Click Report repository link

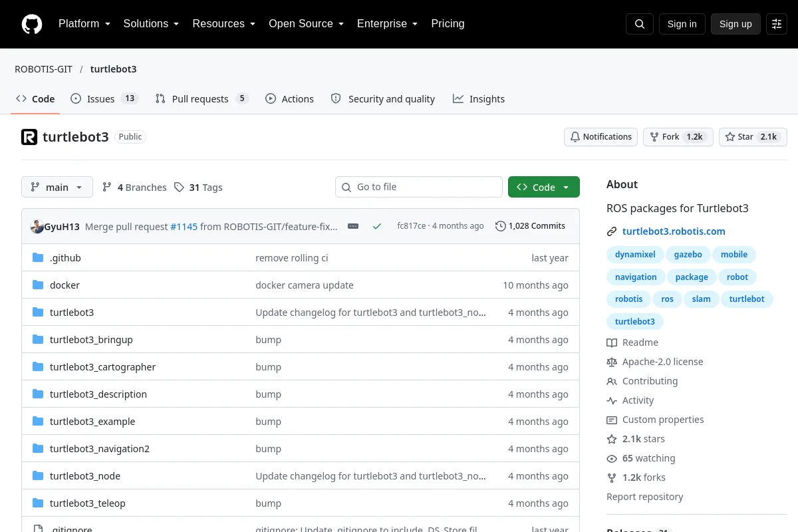tap(644, 497)
